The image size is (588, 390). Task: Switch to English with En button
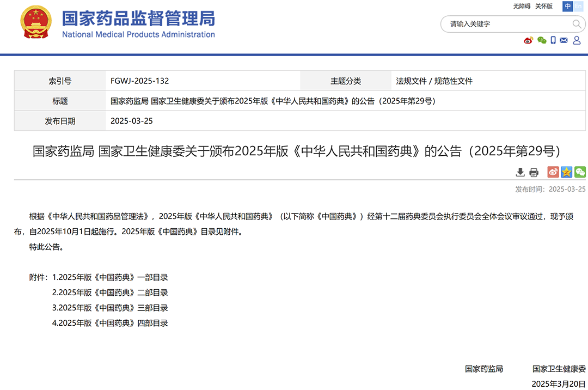pyautogui.click(x=578, y=7)
